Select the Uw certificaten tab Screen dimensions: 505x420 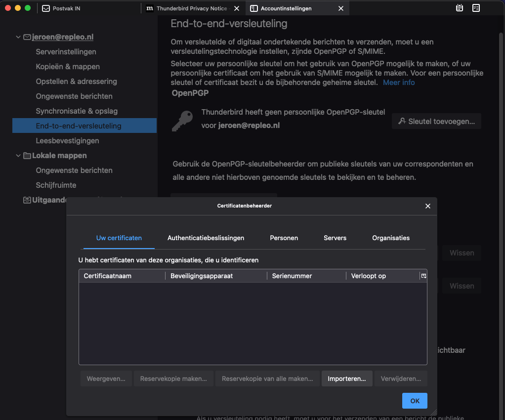point(119,238)
